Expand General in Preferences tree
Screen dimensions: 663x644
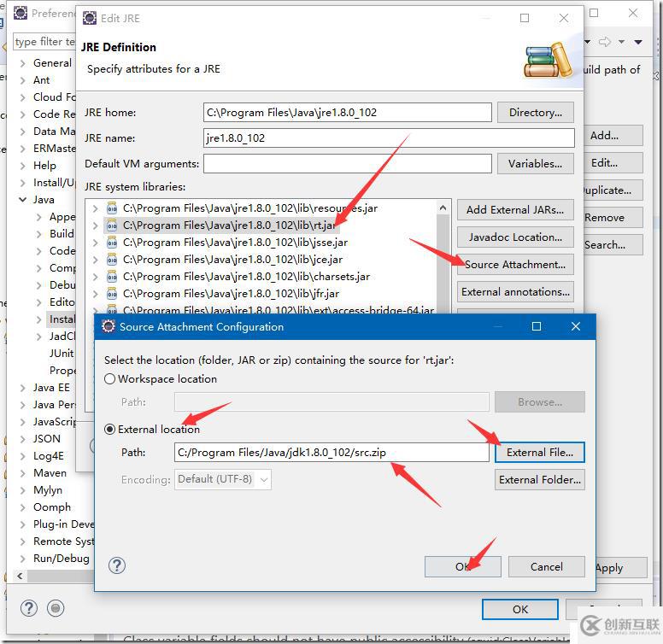22,63
